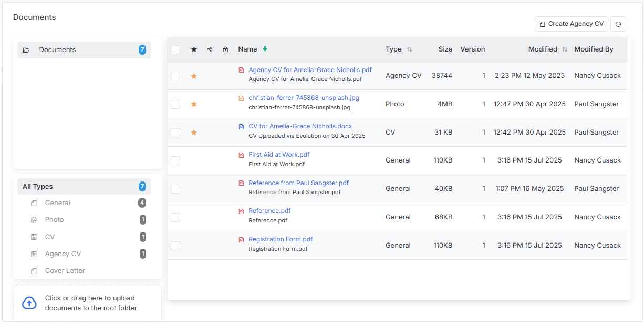The width and height of the screenshot is (644, 324).
Task: Click green sort arrow next to Name
Action: coord(265,49)
